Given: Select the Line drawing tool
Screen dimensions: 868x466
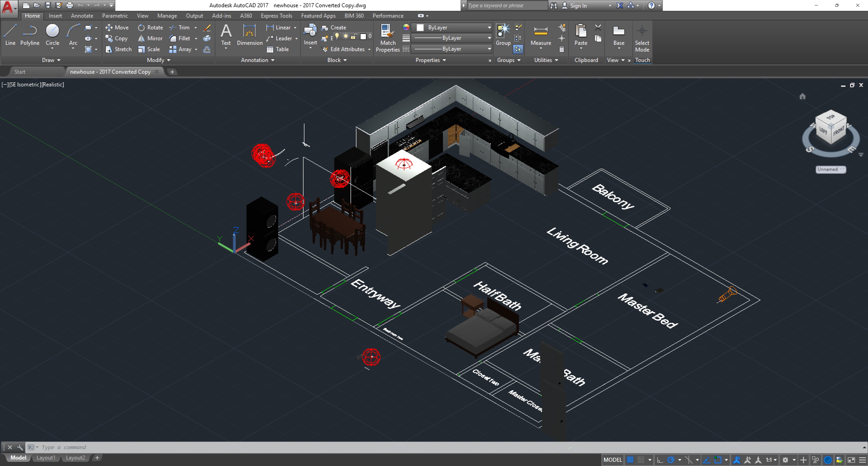Looking at the screenshot, I should tap(10, 35).
